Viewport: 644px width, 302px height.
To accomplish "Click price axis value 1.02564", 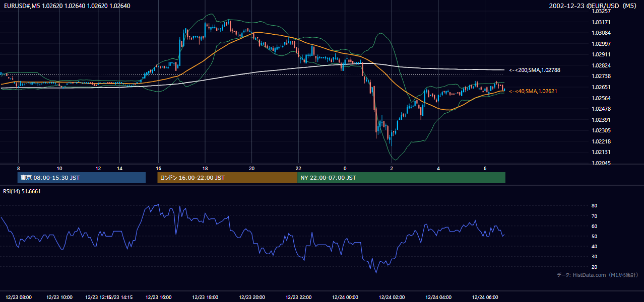I will 601,98.
